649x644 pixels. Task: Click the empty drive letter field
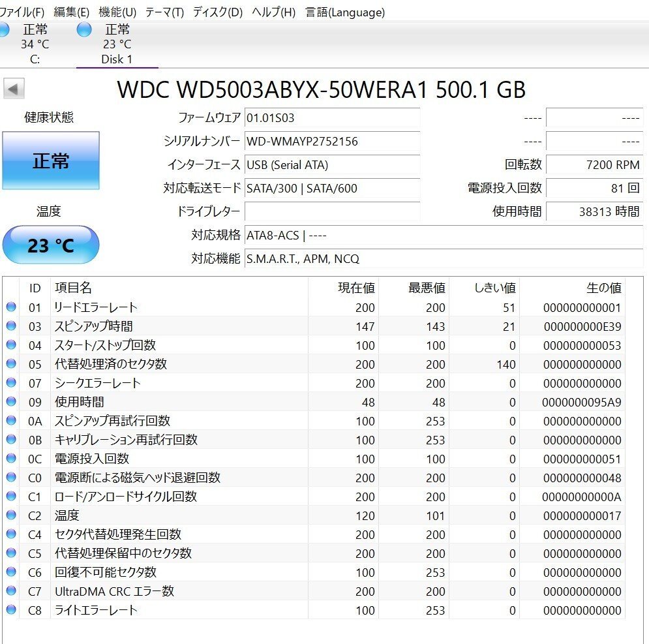[x=333, y=211]
